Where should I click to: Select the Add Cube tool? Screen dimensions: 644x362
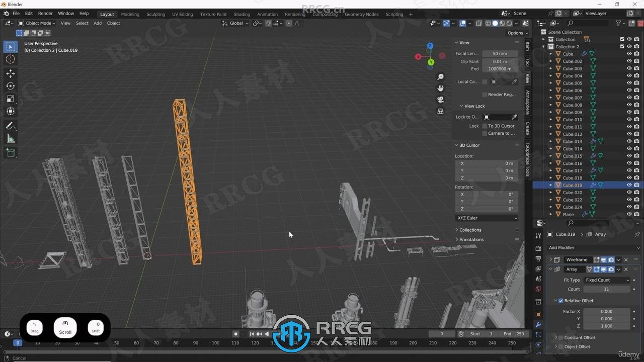[10, 153]
